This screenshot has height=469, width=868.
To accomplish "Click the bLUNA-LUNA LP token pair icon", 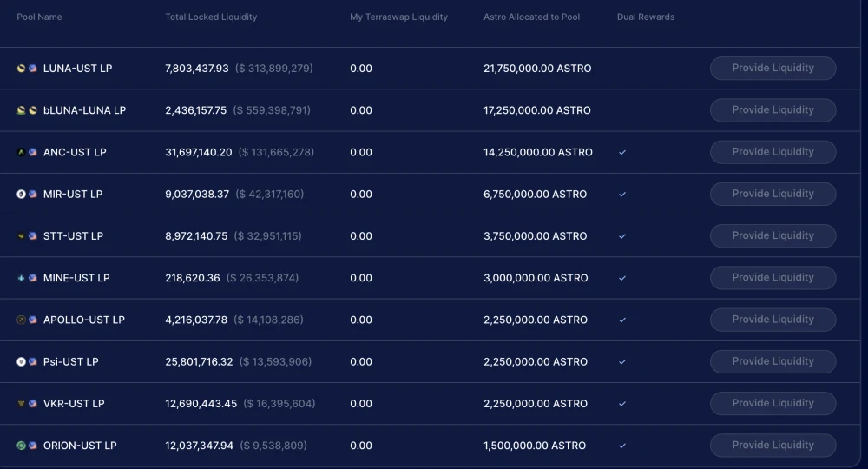I will [27, 110].
